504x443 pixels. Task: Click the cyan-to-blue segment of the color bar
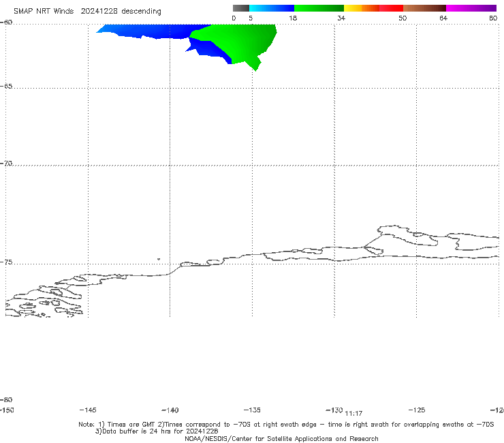pyautogui.click(x=272, y=8)
